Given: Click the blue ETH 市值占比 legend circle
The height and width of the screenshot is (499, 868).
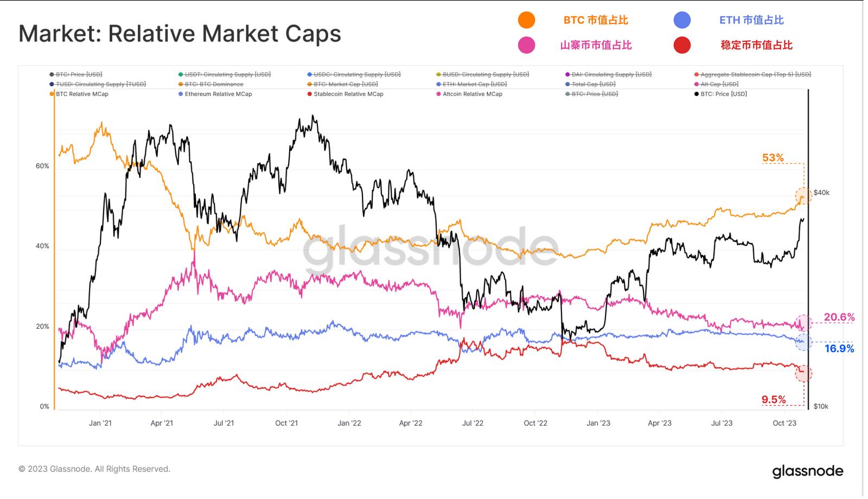Looking at the screenshot, I should point(682,20).
